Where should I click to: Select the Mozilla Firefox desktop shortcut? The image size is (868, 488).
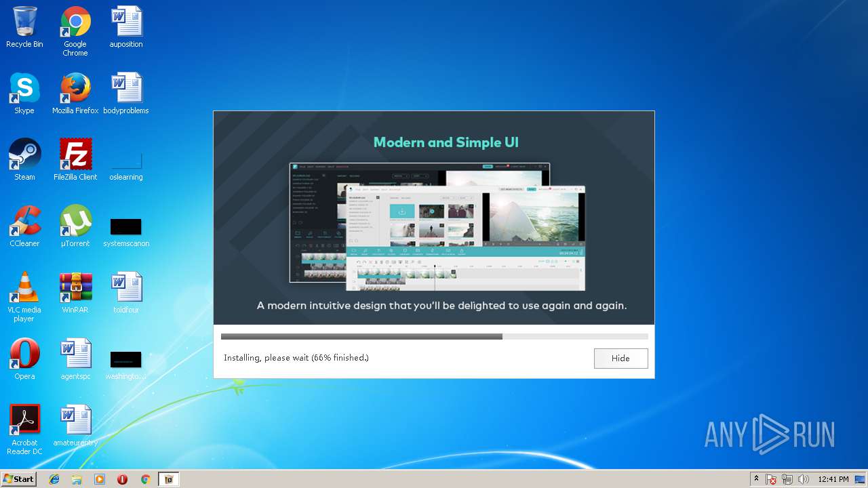coord(75,94)
